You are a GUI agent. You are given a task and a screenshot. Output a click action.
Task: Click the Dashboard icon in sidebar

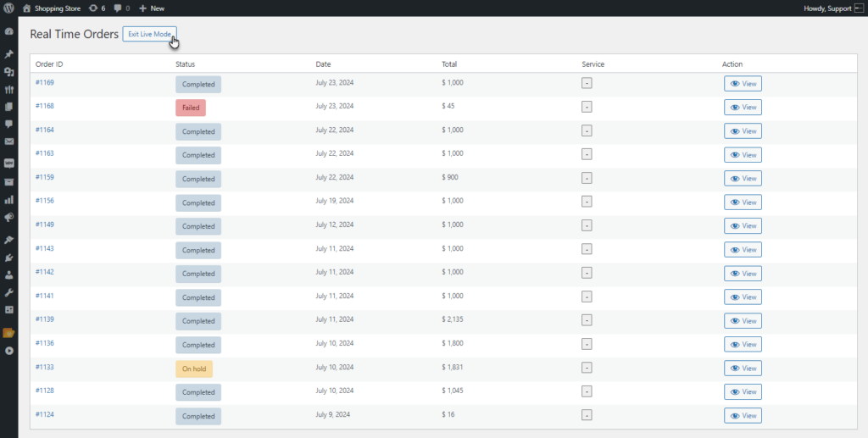click(8, 32)
